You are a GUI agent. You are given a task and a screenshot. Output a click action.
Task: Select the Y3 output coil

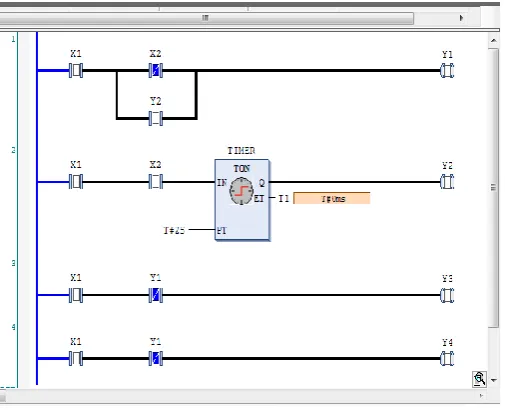coord(447,295)
